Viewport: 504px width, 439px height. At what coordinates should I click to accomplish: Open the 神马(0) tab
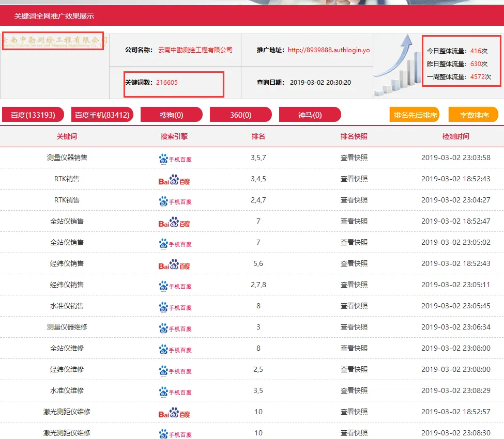(310, 115)
